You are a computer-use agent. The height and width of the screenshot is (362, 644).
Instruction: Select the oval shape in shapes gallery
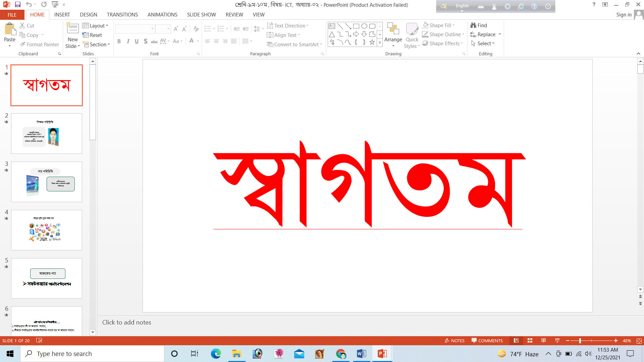click(364, 26)
